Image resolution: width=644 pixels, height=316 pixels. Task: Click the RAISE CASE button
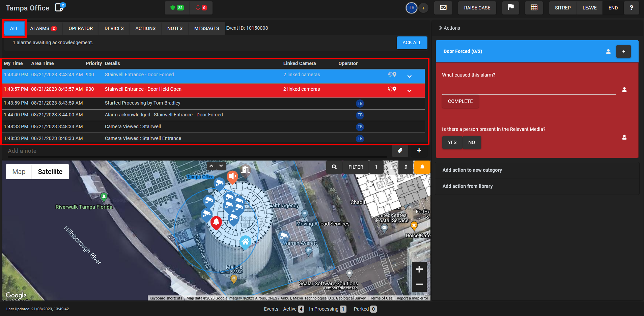coord(477,8)
